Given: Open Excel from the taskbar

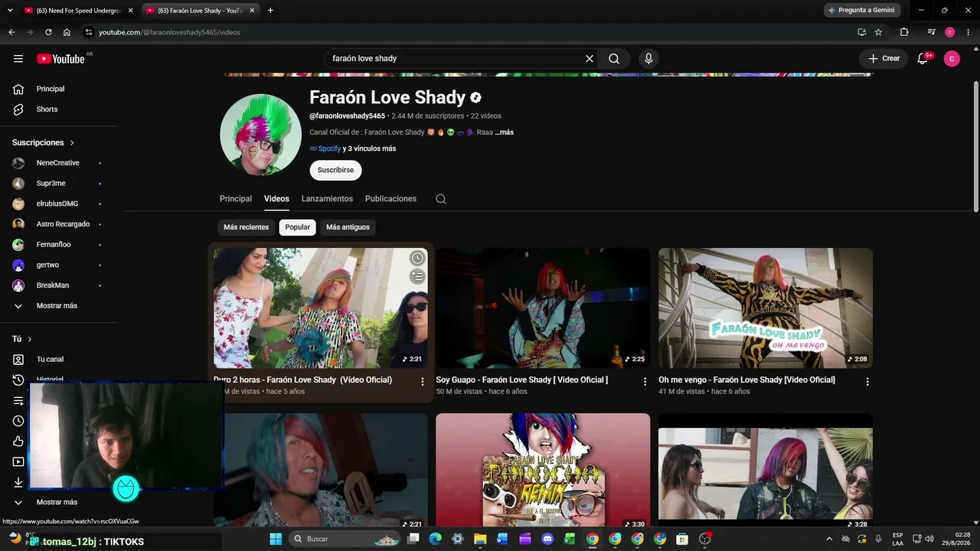Looking at the screenshot, I should 570,539.
